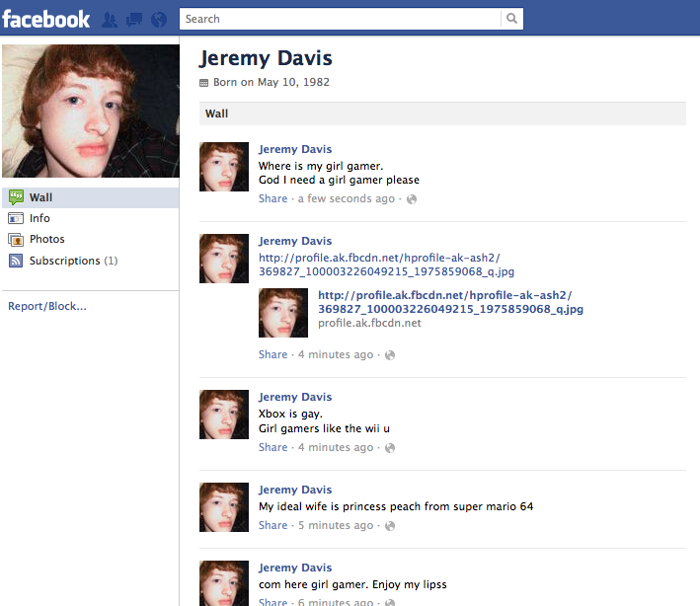Click avatar on 'Xbox is gay' post
The width and height of the screenshot is (700, 606).
point(224,415)
